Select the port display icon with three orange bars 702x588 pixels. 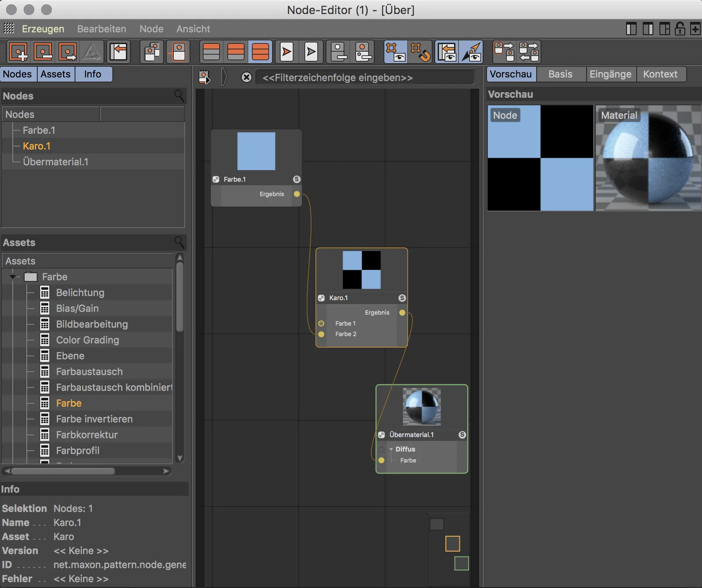click(261, 52)
